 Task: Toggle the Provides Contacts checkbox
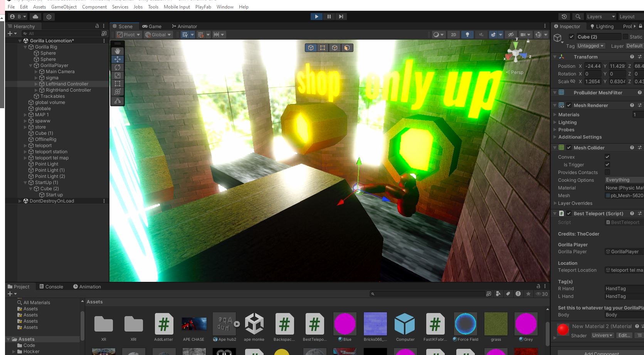[x=607, y=172]
